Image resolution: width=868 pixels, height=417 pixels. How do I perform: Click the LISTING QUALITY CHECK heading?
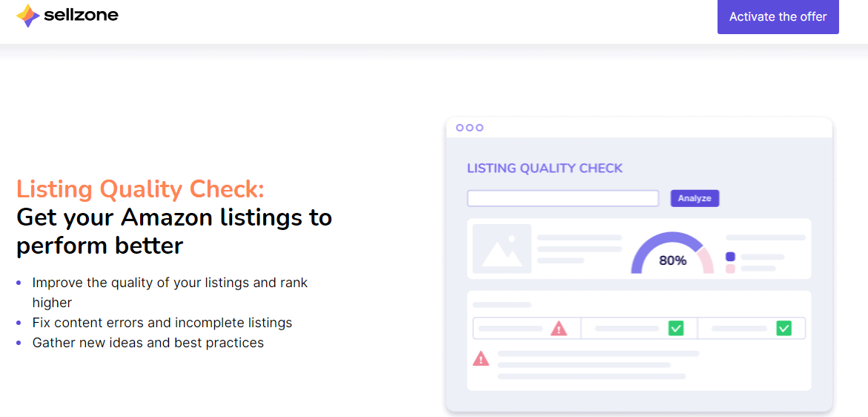(545, 168)
